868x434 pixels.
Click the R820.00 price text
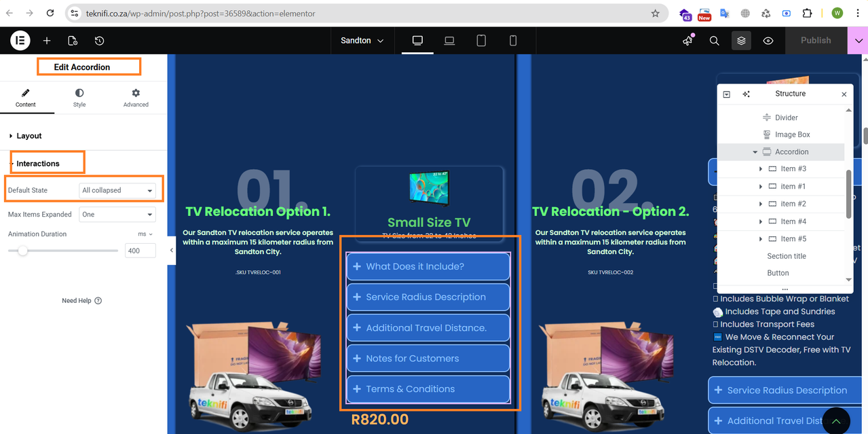(380, 420)
